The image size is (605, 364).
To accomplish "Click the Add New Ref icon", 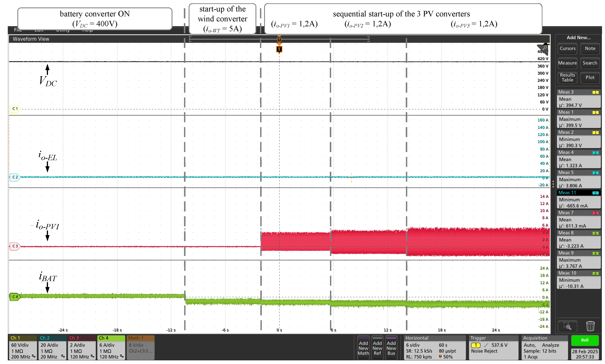I will pos(377,348).
